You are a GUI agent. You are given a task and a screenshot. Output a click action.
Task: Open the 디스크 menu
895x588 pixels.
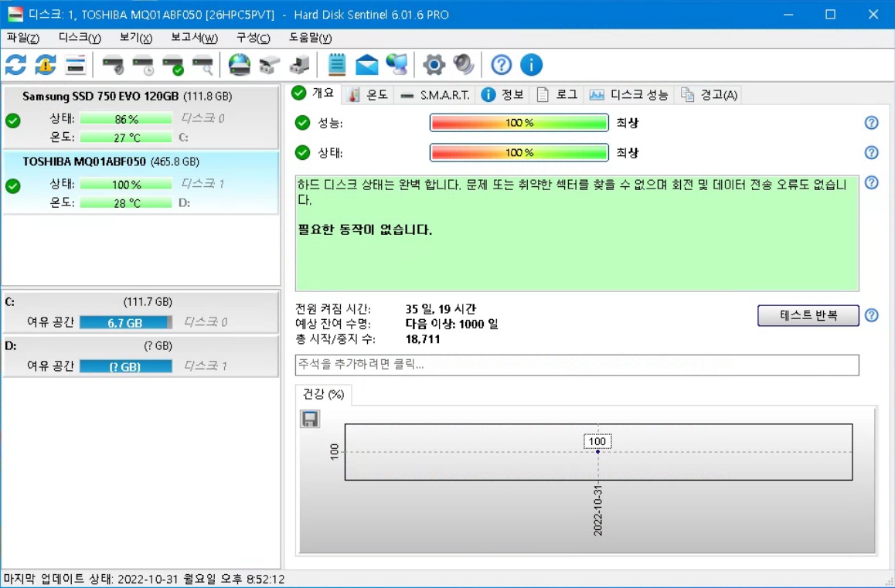(80, 38)
